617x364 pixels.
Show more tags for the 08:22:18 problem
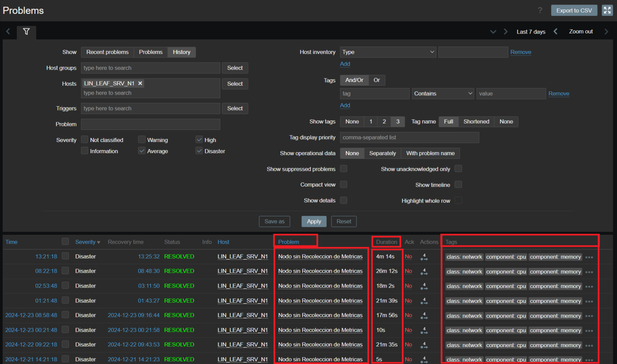589,272
